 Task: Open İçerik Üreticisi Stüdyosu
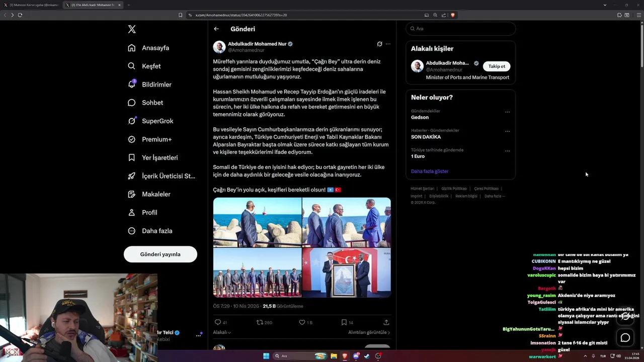tap(161, 176)
